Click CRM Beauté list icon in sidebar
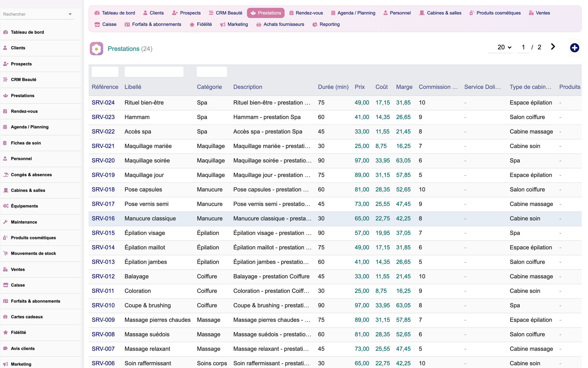The width and height of the screenshot is (588, 368). pos(5,79)
